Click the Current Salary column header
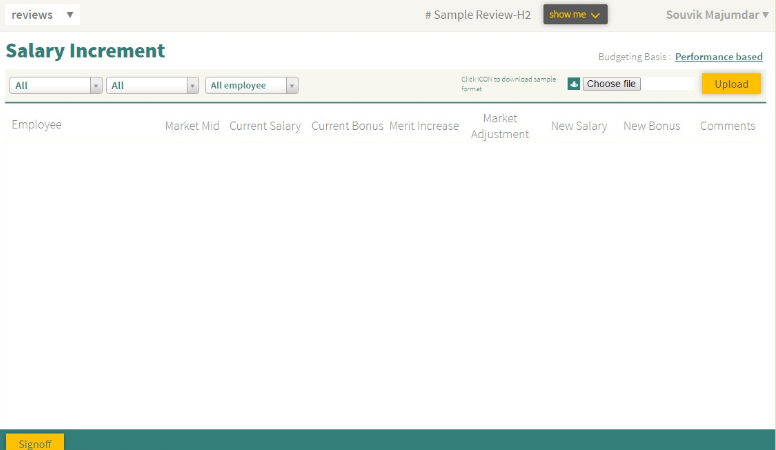This screenshot has width=776, height=450. coord(265,126)
